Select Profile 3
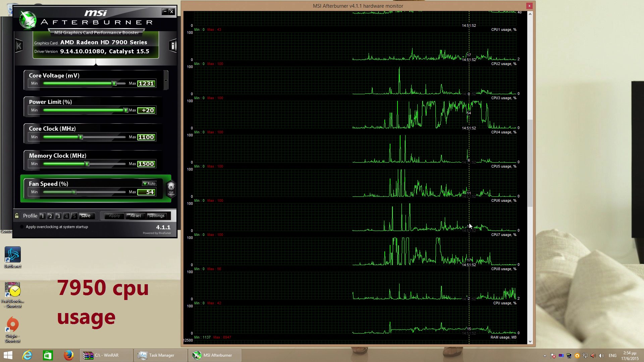 tap(58, 216)
